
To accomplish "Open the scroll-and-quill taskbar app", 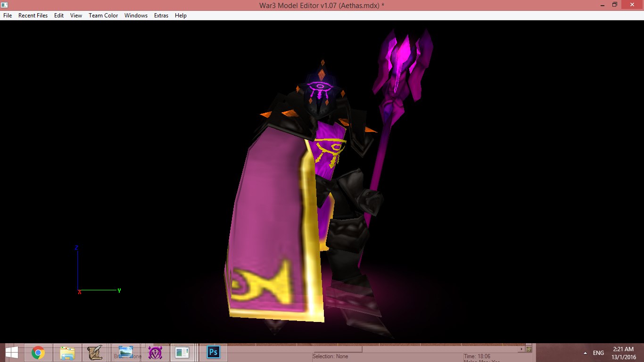I will pos(95,353).
